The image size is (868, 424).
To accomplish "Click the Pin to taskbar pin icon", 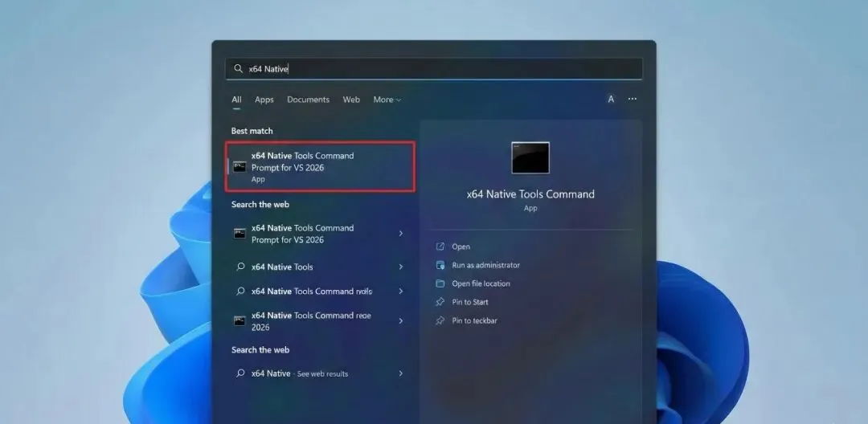I will (x=440, y=320).
